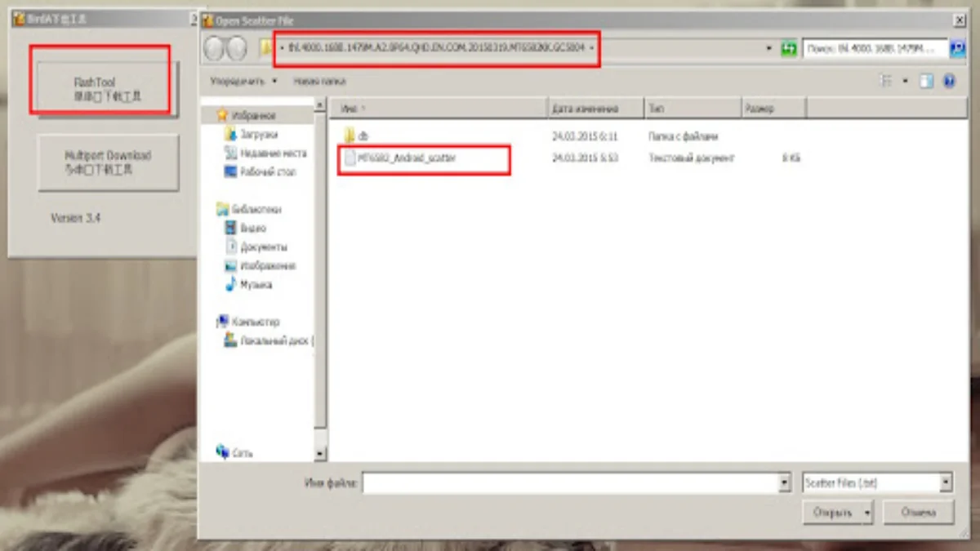Click the date 24.03.2015 6:11
980x551 pixels.
pos(584,136)
